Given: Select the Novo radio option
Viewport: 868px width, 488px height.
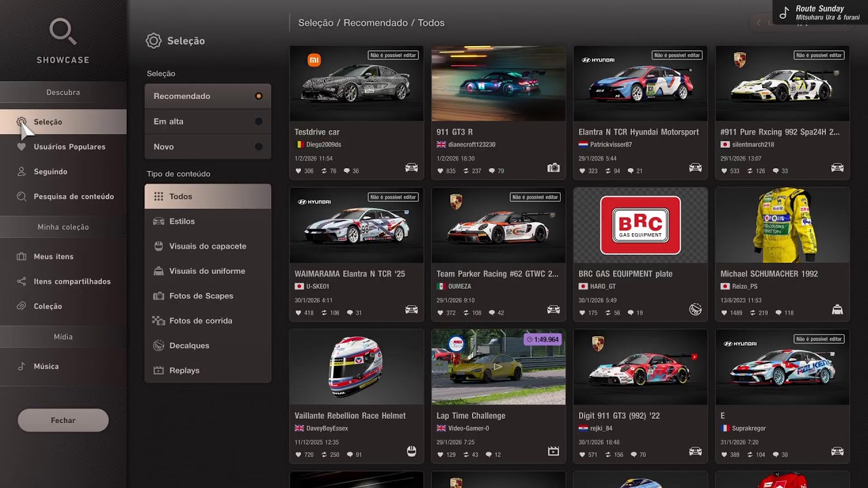Looking at the screenshot, I should click(x=208, y=146).
